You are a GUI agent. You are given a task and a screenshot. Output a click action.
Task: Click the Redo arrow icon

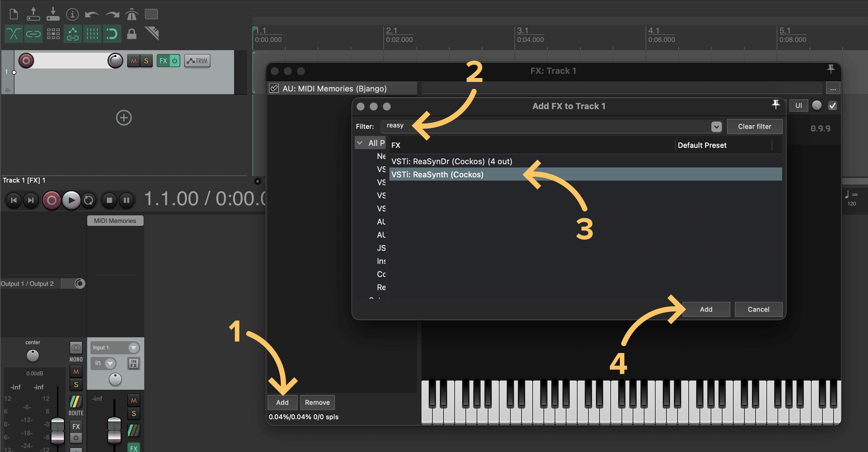[x=112, y=14]
